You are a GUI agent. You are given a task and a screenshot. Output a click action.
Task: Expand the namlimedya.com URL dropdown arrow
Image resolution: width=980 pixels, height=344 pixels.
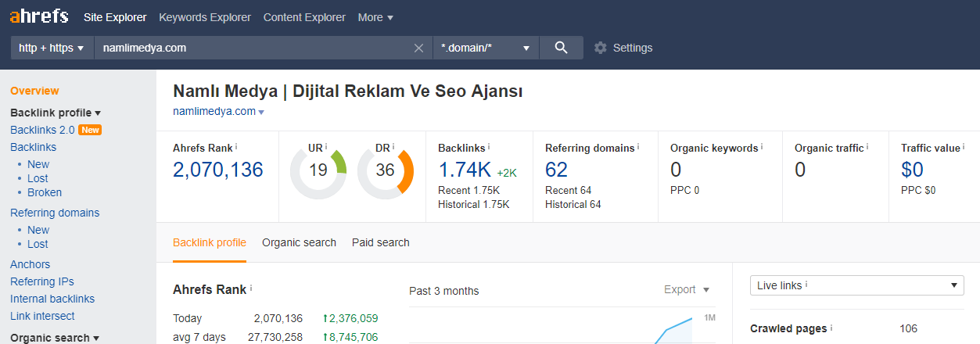click(x=261, y=113)
